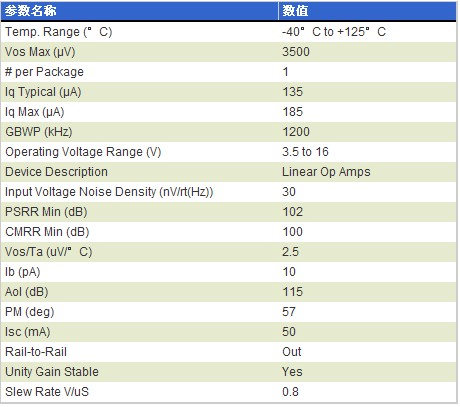Click the 'Device Description' label
This screenshot has width=460, height=407.
coord(56,172)
